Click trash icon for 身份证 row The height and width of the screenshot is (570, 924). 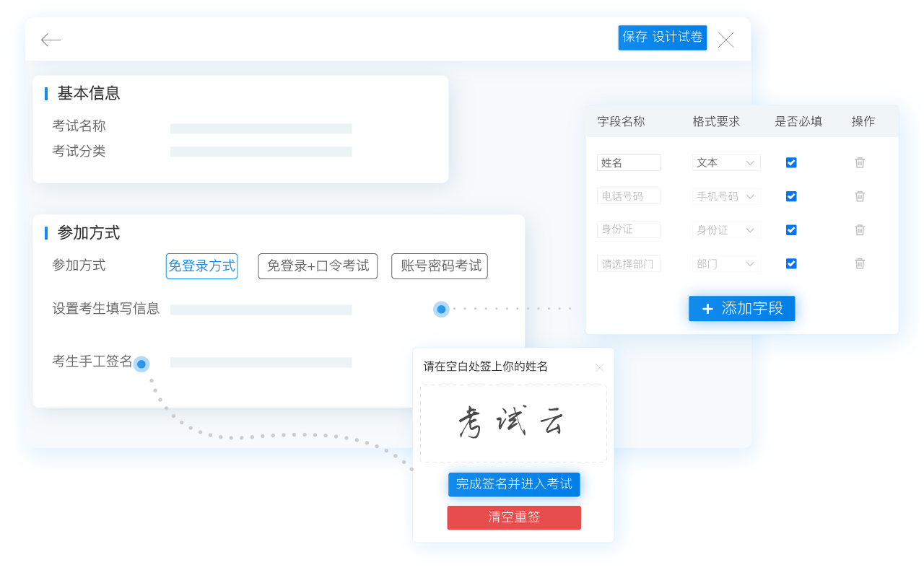pyautogui.click(x=860, y=230)
